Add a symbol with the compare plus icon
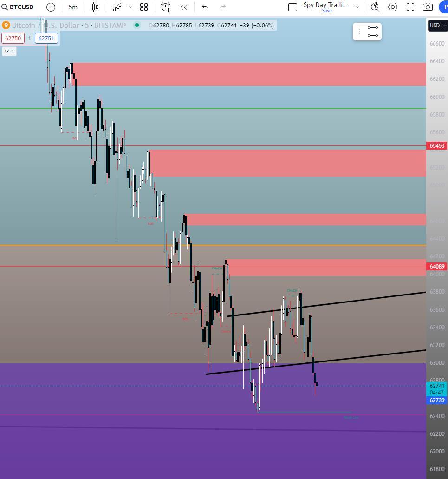The width and height of the screenshot is (448, 479). tap(51, 7)
